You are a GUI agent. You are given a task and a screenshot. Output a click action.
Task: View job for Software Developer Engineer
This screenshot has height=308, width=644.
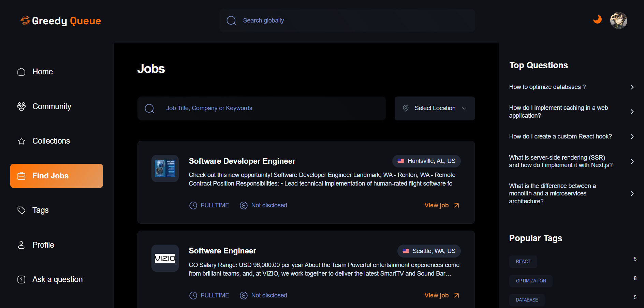[x=442, y=205]
